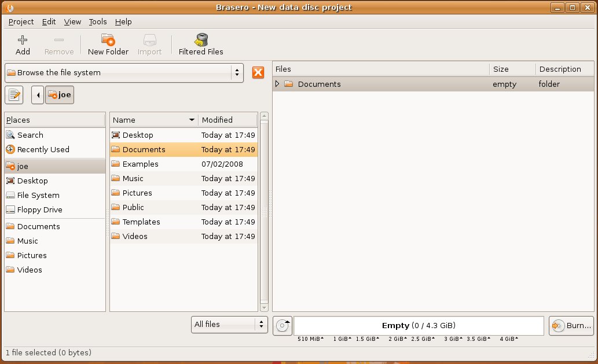Open the Help menu

[123, 22]
